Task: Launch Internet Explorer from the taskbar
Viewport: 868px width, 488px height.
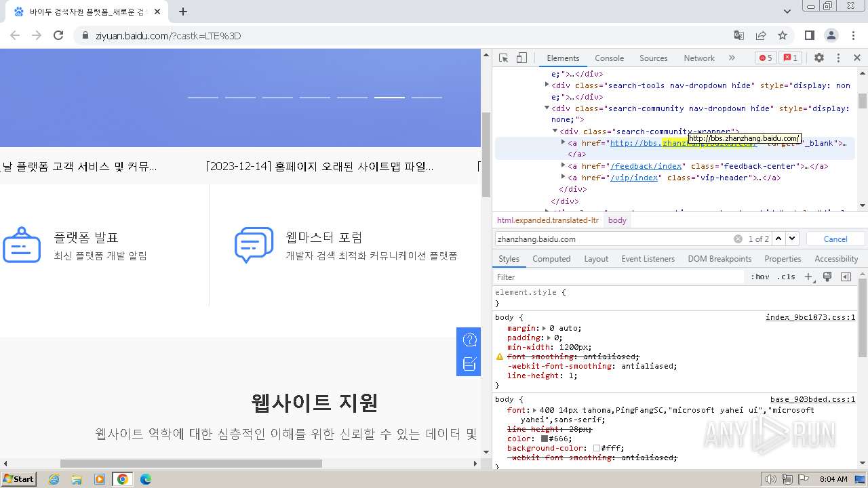Action: [54, 479]
